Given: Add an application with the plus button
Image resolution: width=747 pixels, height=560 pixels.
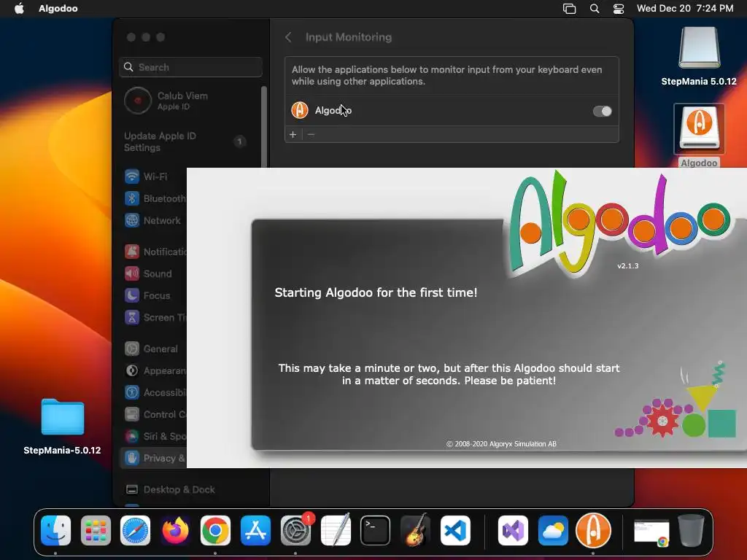Looking at the screenshot, I should coord(293,135).
